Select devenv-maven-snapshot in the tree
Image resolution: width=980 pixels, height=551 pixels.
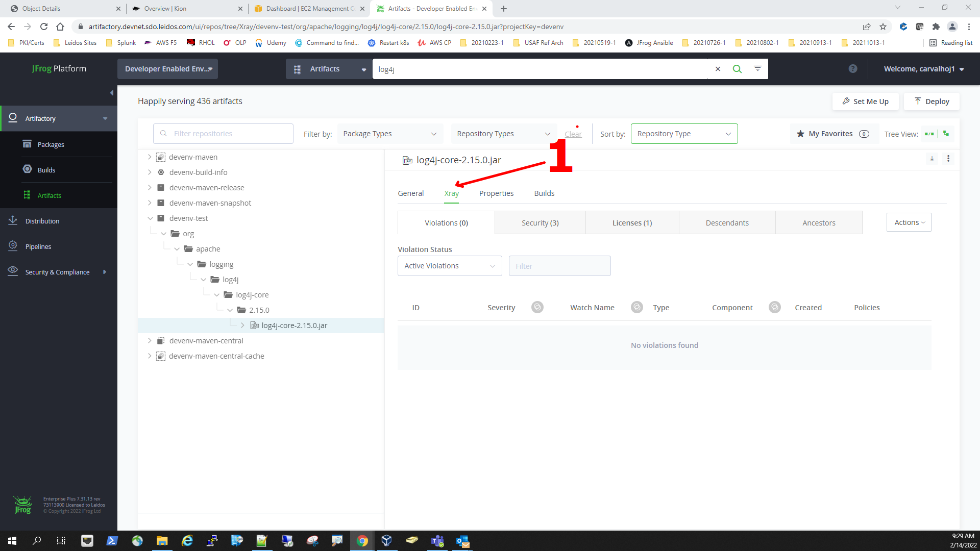[x=210, y=203]
